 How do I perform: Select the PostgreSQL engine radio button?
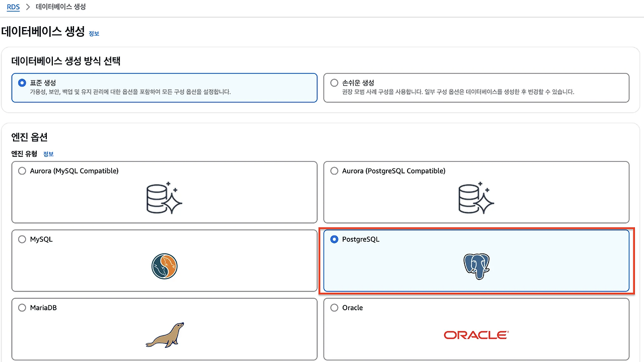pos(334,239)
